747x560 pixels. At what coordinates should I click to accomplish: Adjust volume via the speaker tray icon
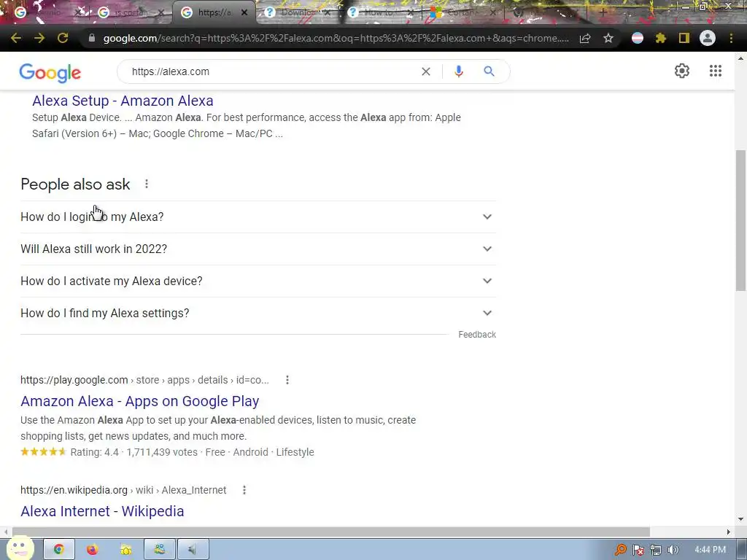coord(673,550)
